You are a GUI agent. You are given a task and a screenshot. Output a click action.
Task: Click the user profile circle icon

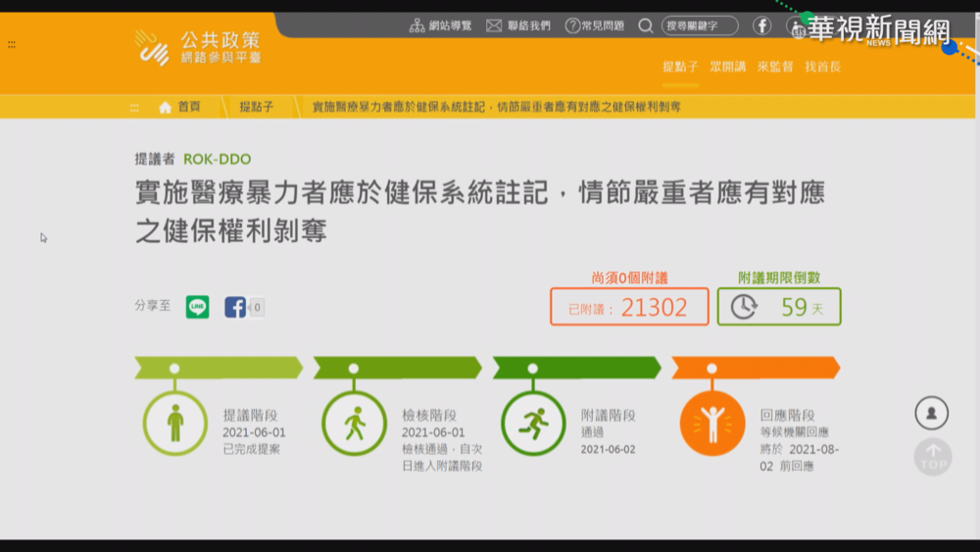931,413
